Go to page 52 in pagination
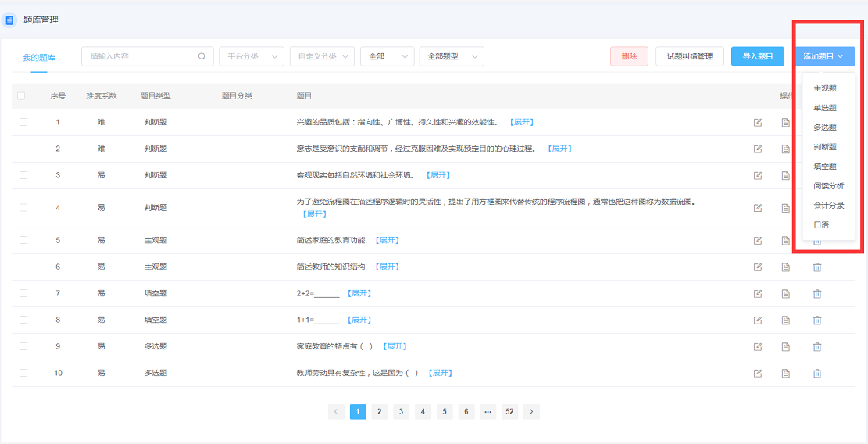868x444 pixels. click(510, 412)
